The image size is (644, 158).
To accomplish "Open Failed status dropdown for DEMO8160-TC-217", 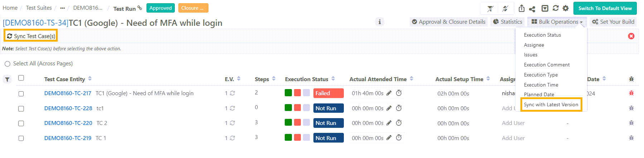I will point(328,93).
